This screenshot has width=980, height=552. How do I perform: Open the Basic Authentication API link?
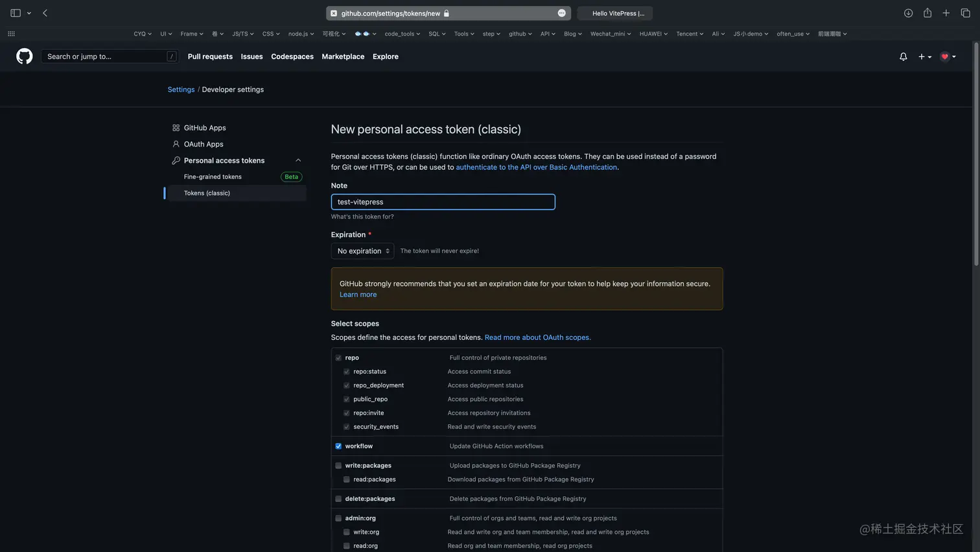coord(537,167)
